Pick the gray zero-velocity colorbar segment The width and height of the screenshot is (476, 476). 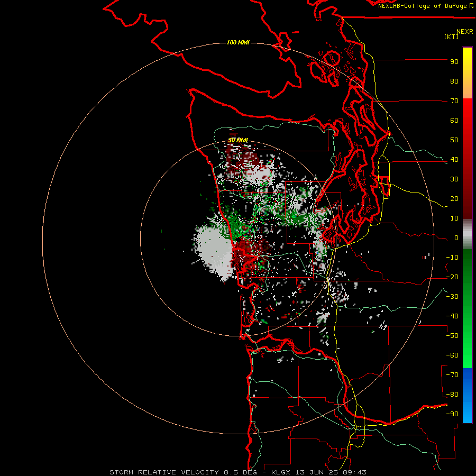(467, 234)
